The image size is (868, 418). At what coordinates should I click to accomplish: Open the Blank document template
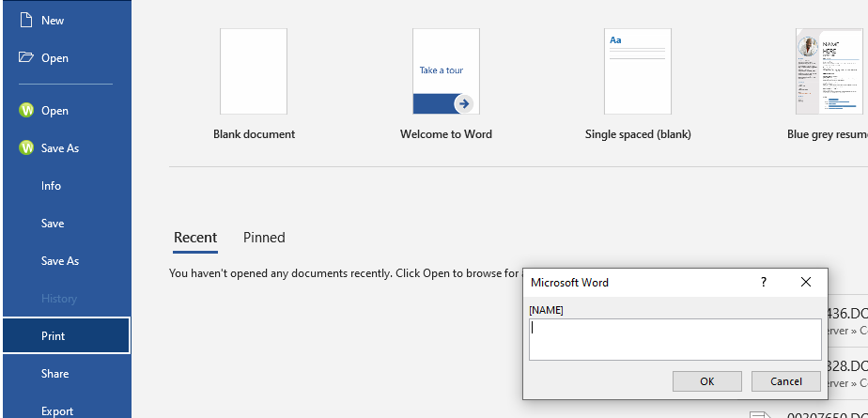coord(254,71)
